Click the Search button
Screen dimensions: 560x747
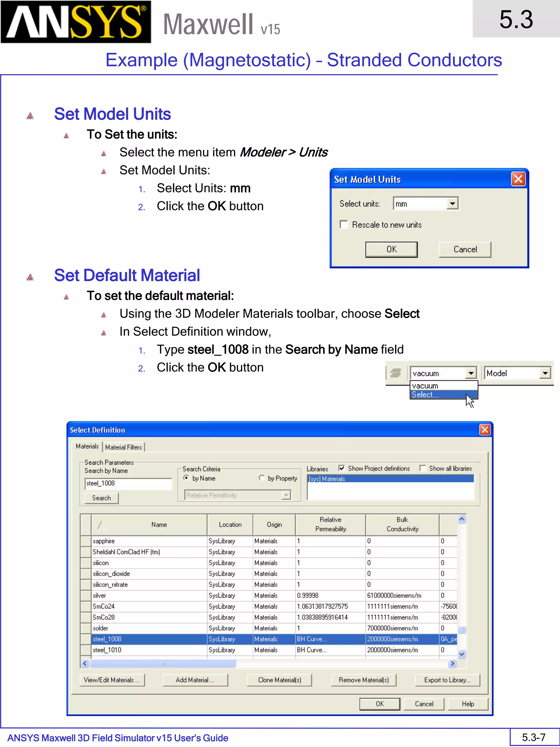(101, 498)
